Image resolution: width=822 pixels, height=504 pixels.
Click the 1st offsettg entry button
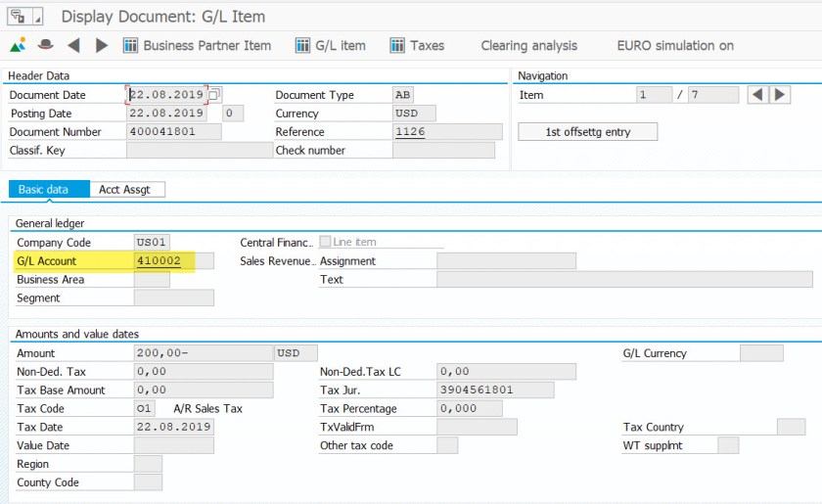pos(588,132)
